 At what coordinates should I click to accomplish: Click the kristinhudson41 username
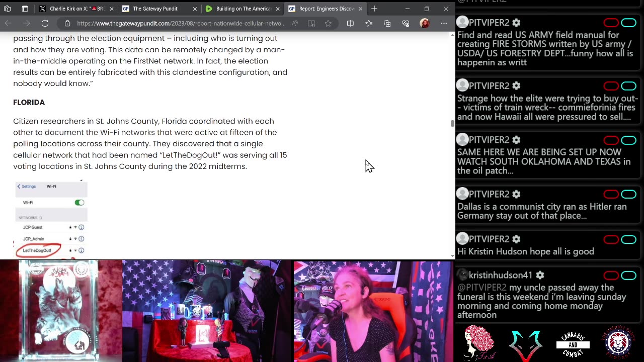(501, 276)
